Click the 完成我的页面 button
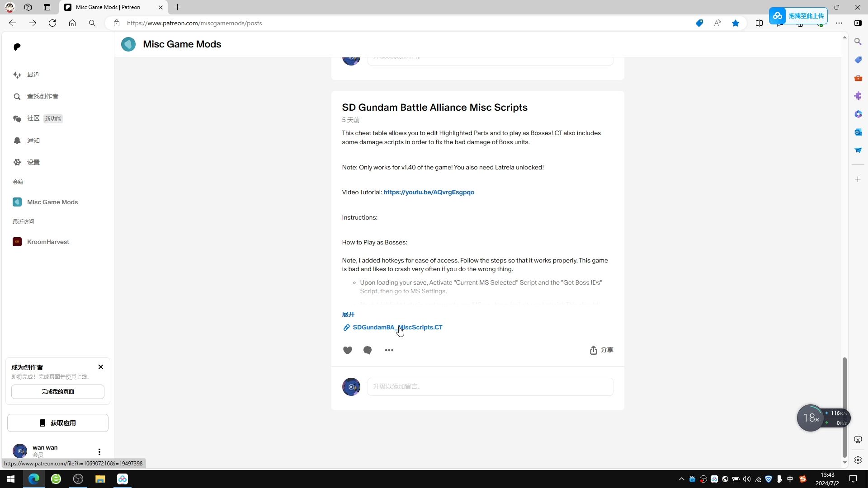 tap(58, 392)
